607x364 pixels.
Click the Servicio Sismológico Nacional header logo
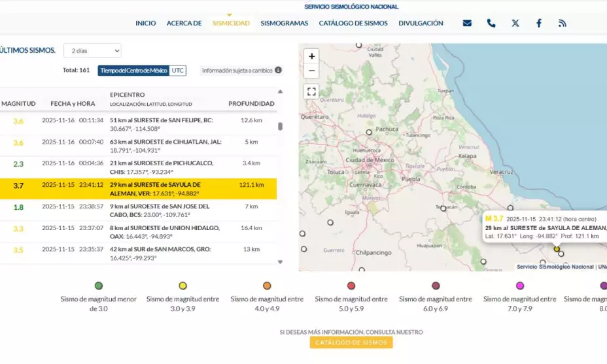[351, 7]
